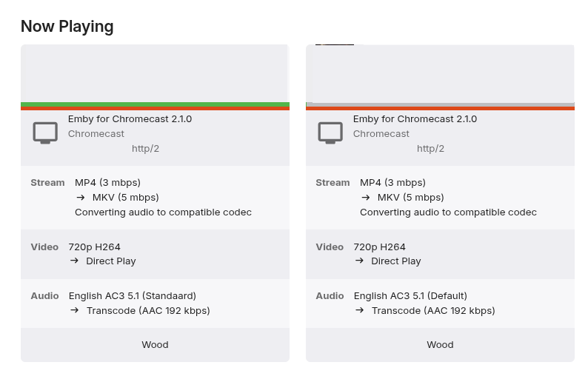Select English AC3 5.1 (Default) audio text
This screenshot has height=382, width=588.
(410, 295)
